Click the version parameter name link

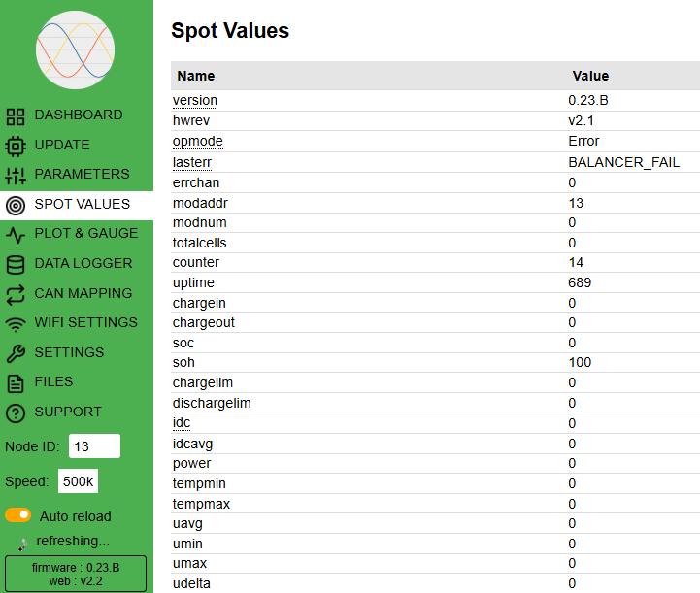point(195,101)
